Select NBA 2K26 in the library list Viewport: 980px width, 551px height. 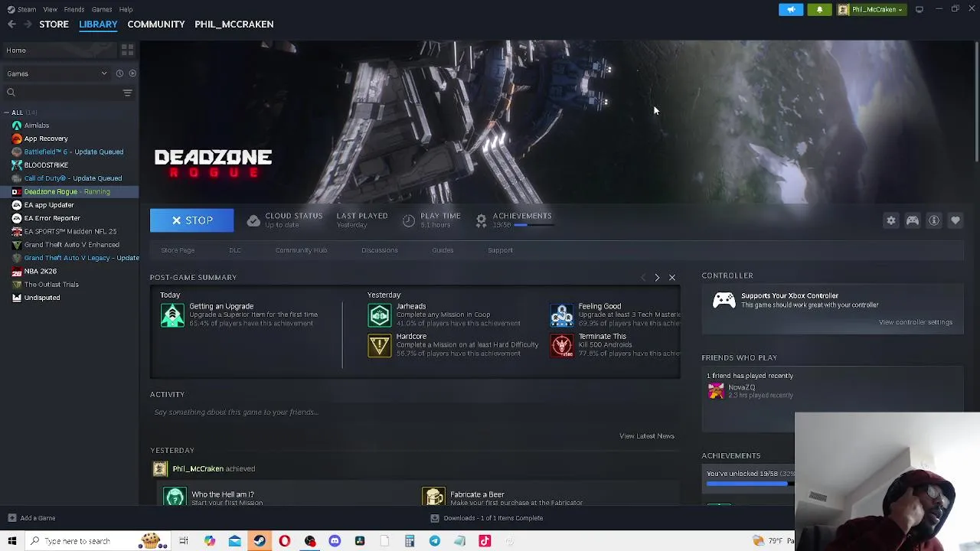click(40, 271)
